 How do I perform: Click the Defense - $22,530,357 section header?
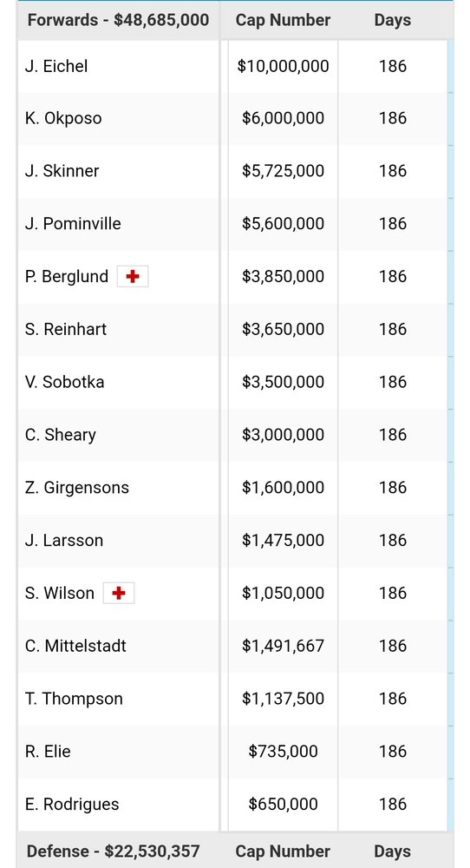114,851
